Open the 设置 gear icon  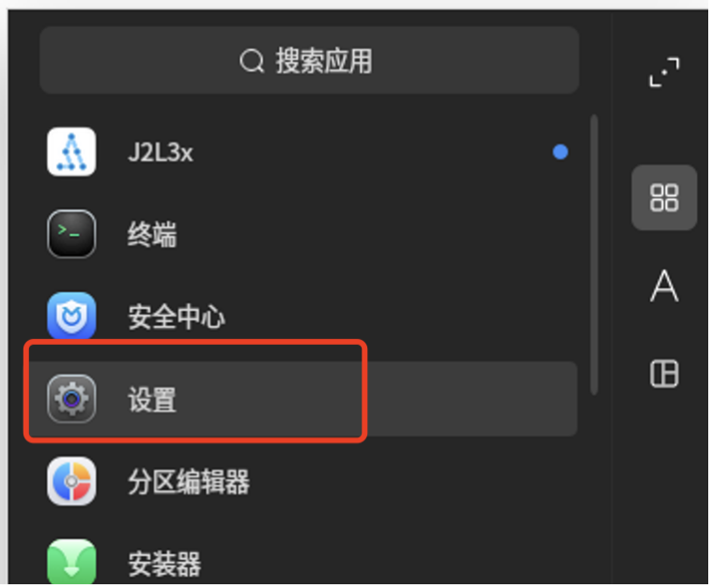(71, 398)
